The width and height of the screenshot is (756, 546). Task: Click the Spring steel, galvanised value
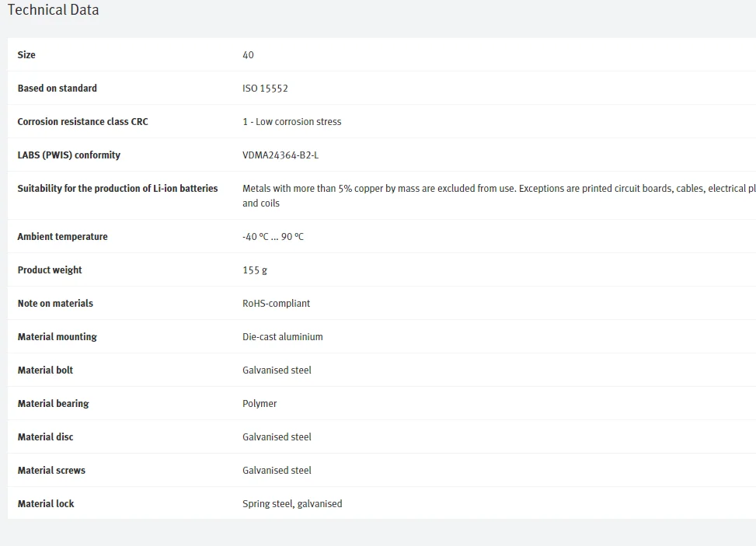pyautogui.click(x=292, y=504)
